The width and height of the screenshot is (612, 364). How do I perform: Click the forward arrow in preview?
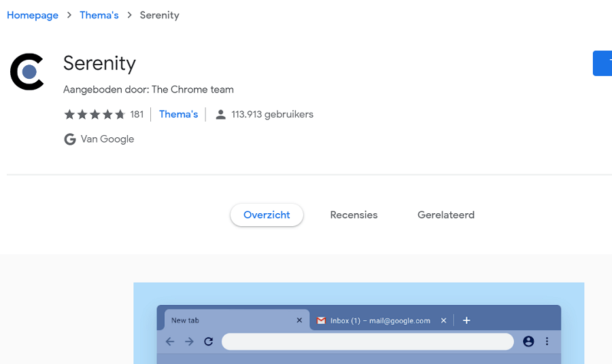[189, 342]
